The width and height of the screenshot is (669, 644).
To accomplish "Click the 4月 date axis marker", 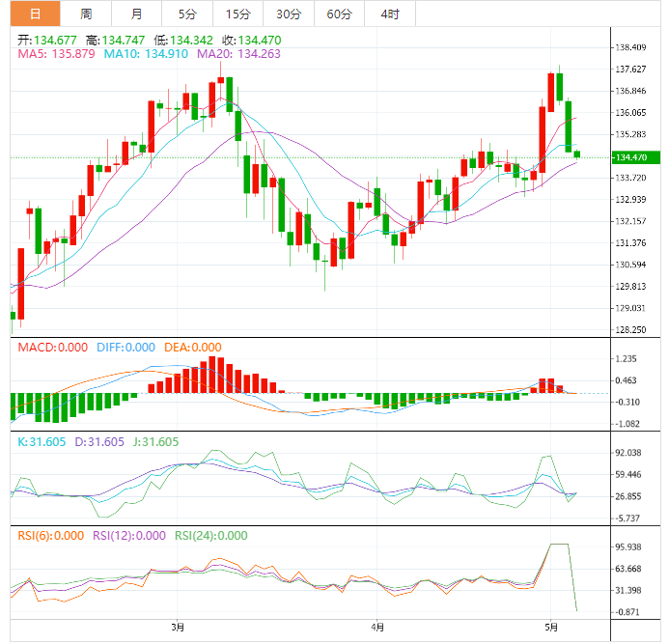I will [x=377, y=628].
